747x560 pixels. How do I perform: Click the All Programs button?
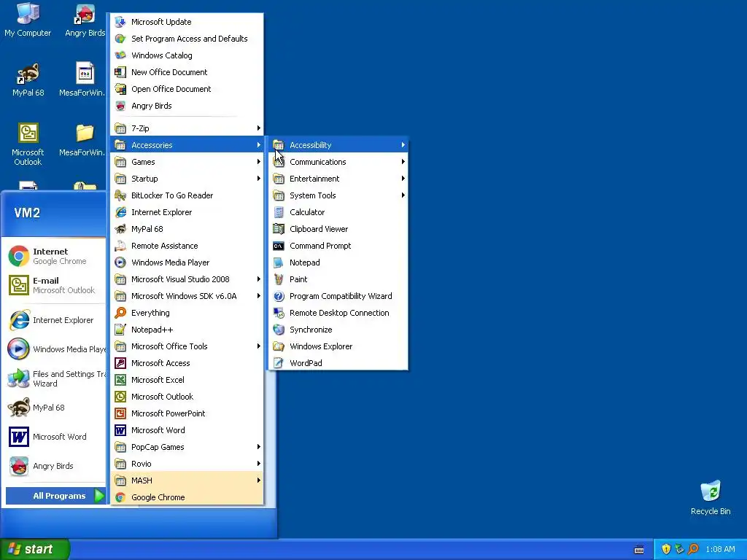tap(55, 496)
